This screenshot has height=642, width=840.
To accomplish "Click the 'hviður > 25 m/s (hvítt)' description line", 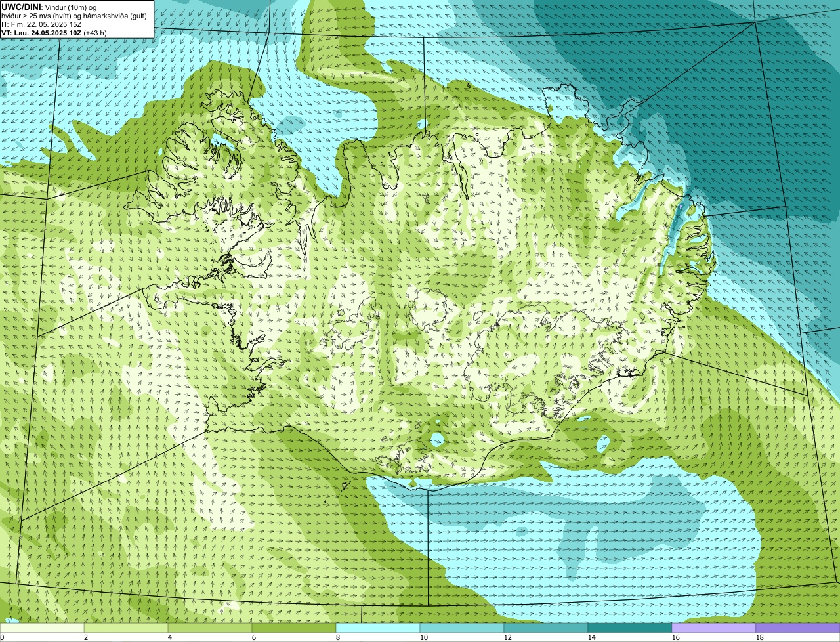I will click(74, 15).
